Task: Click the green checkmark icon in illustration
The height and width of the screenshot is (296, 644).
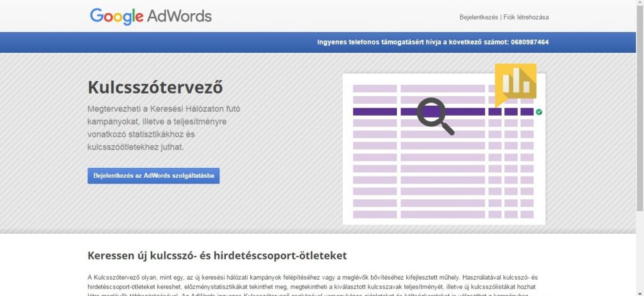Action: click(x=539, y=112)
